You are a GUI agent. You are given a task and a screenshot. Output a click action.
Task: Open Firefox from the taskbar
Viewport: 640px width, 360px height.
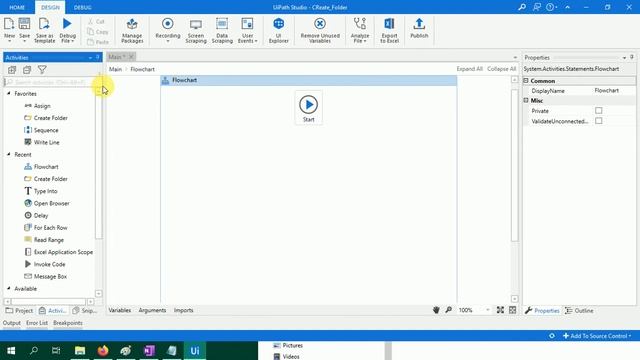pos(103,351)
